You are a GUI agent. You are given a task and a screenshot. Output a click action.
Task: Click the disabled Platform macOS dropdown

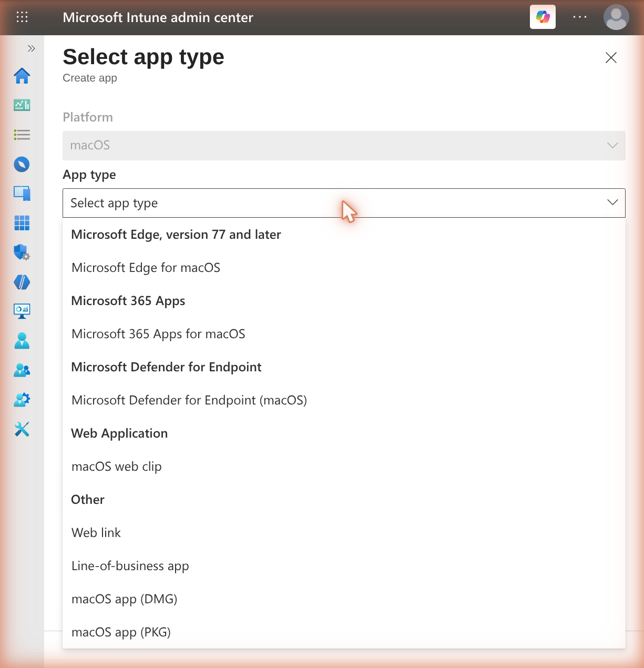344,146
